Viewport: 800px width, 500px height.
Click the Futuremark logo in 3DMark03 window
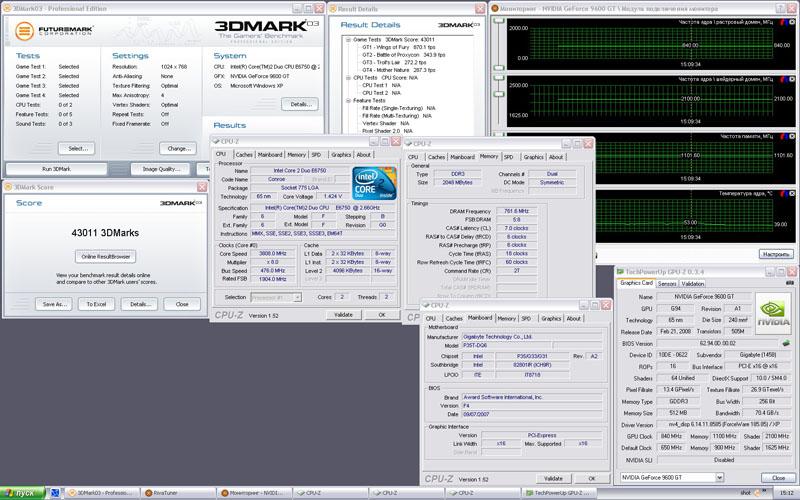(x=55, y=31)
